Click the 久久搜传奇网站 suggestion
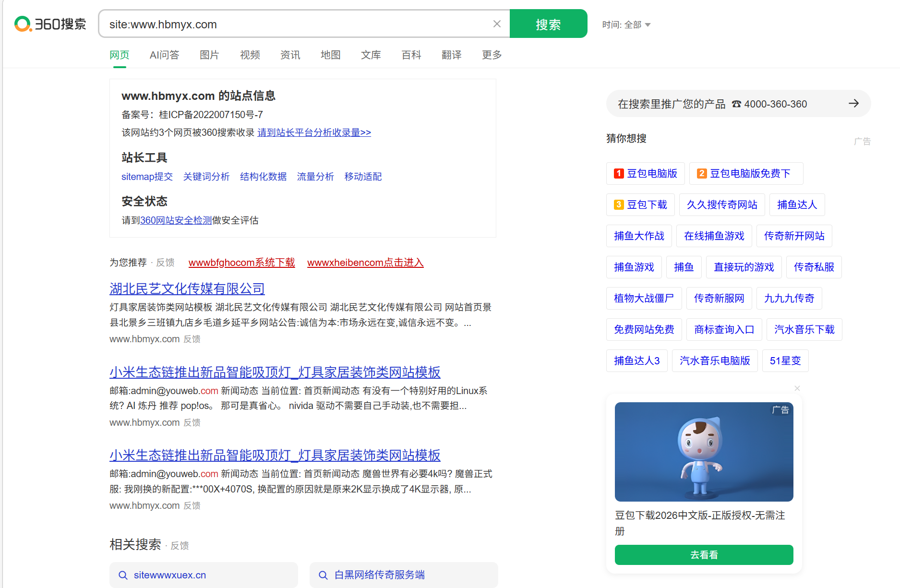This screenshot has width=900, height=588. [x=722, y=204]
